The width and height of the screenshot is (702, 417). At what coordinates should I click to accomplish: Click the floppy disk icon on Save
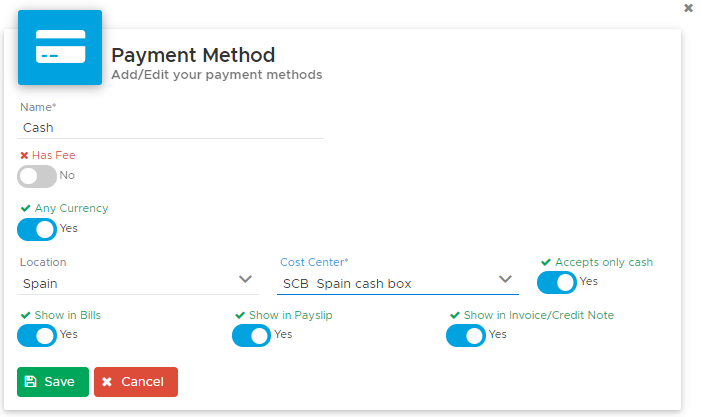pos(30,382)
